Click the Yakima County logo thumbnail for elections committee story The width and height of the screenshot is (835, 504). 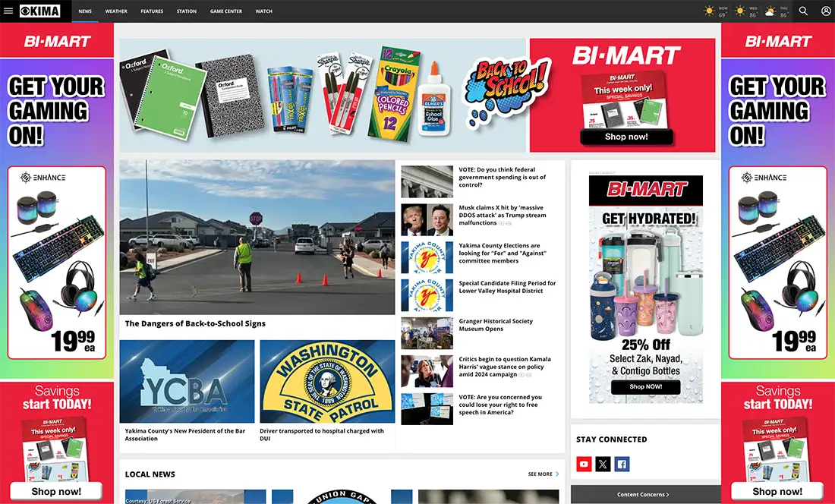(x=427, y=257)
